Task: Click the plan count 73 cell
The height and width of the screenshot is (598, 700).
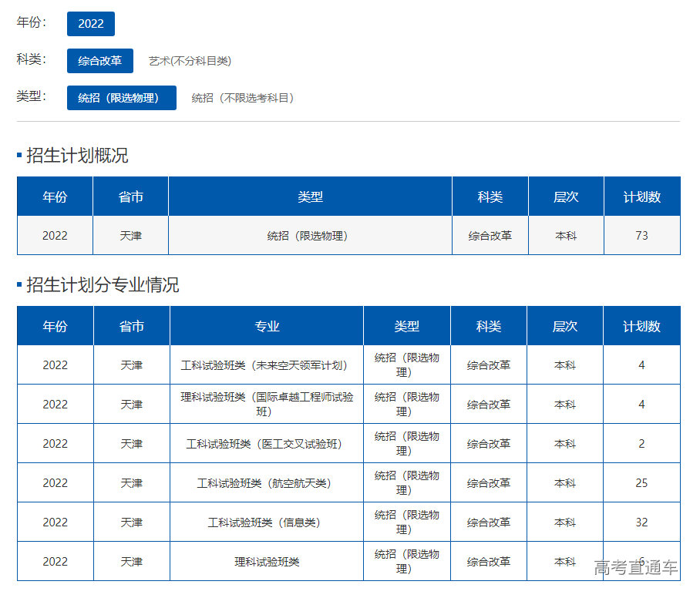Action: (x=641, y=236)
